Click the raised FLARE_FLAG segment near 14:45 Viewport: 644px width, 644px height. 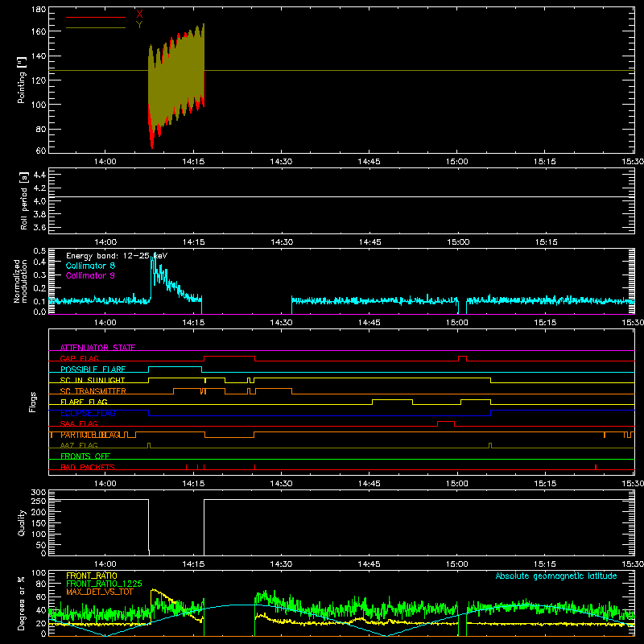(392, 400)
